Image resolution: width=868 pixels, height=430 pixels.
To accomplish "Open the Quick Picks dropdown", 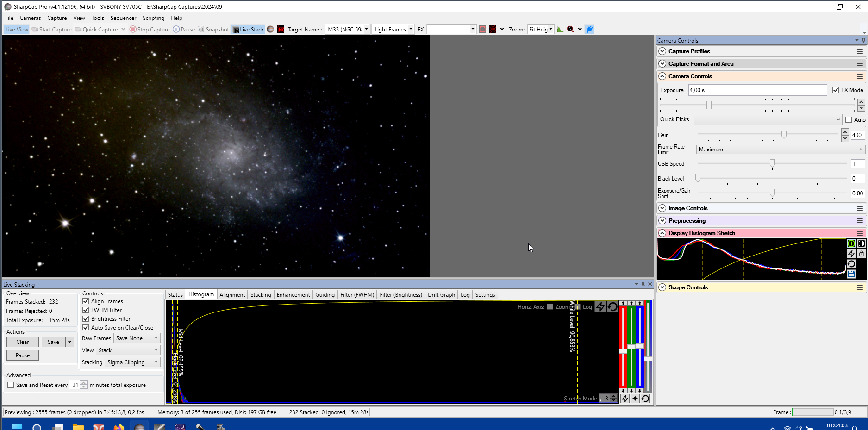I will [768, 119].
